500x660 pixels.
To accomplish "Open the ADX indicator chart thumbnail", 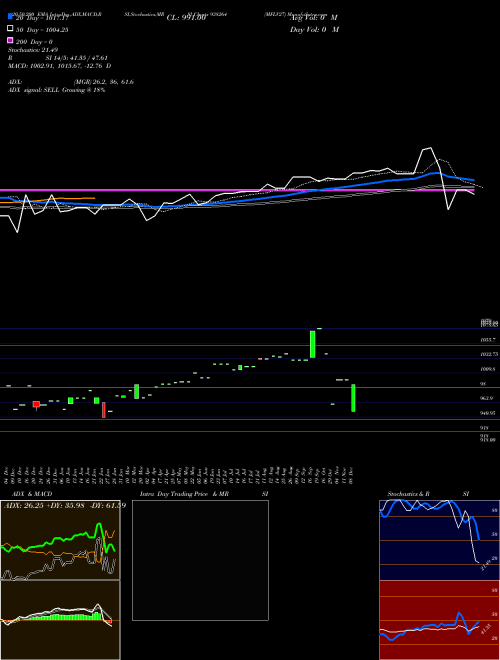I will click(60, 540).
